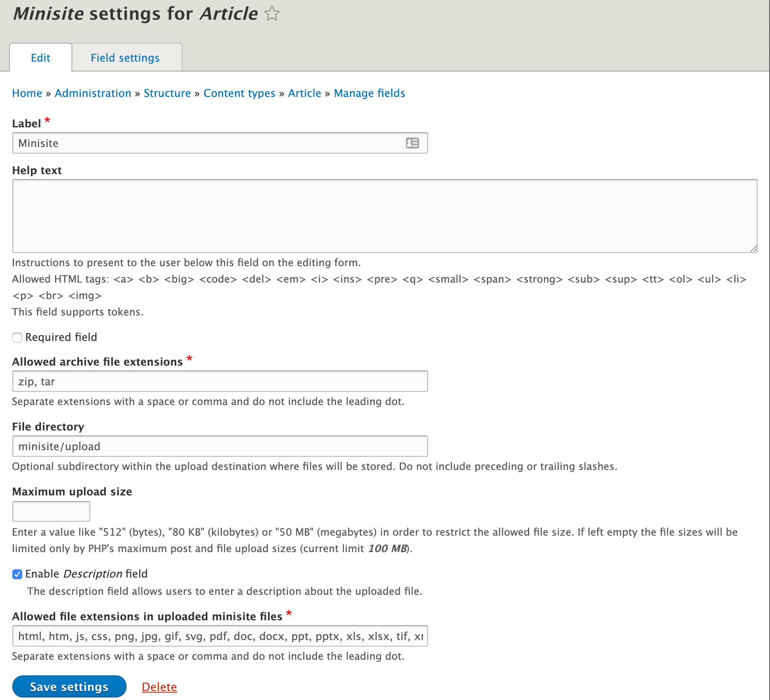770x700 pixels.
Task: Click the Help text resize handle
Action: [754, 249]
